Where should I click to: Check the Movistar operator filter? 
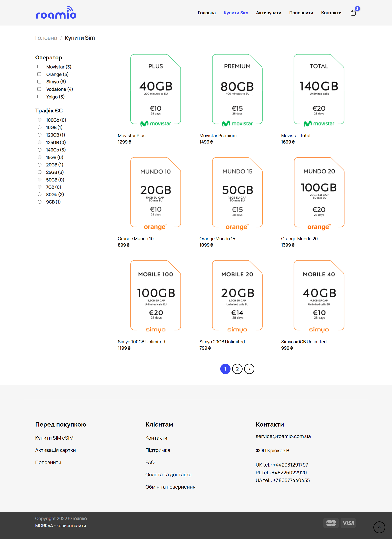(x=39, y=67)
